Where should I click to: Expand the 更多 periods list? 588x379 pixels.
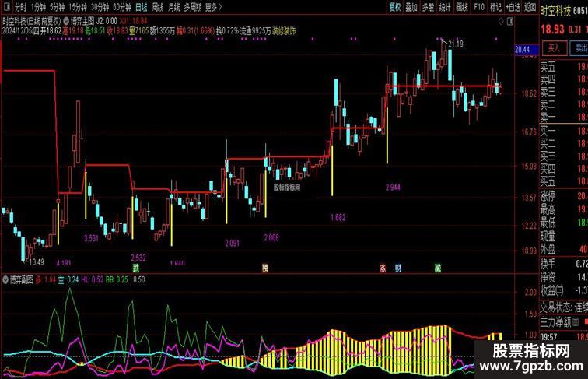point(213,7)
